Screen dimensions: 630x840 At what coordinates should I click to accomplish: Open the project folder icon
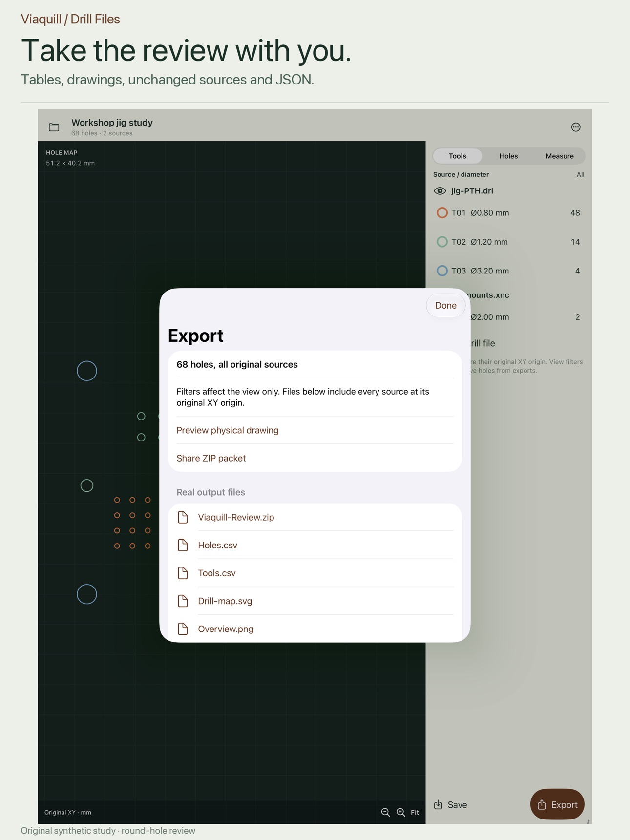[54, 127]
